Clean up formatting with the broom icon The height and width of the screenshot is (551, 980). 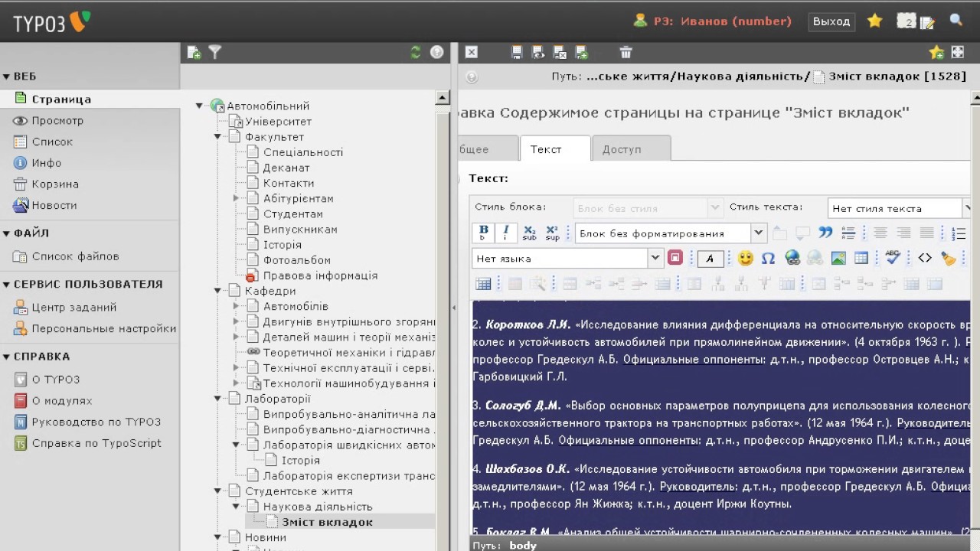949,258
